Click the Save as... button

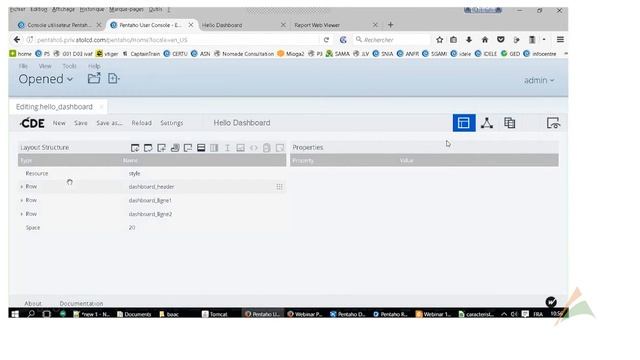109,123
